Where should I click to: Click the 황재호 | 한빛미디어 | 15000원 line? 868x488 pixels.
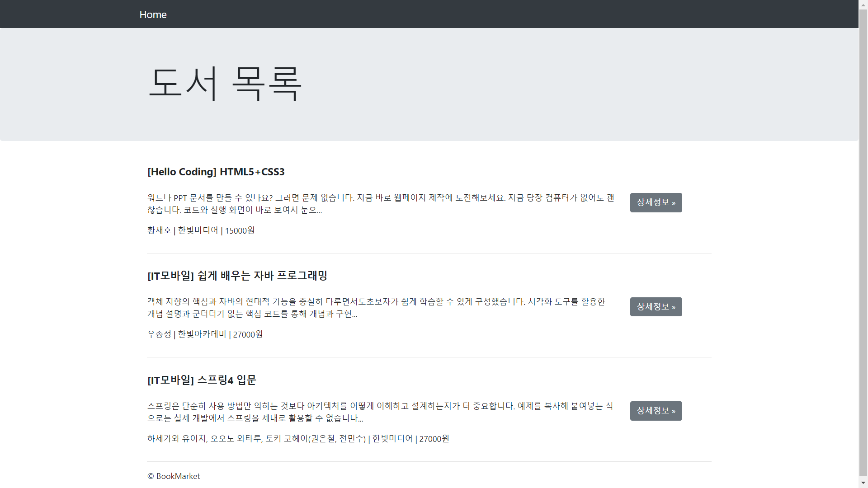(201, 230)
